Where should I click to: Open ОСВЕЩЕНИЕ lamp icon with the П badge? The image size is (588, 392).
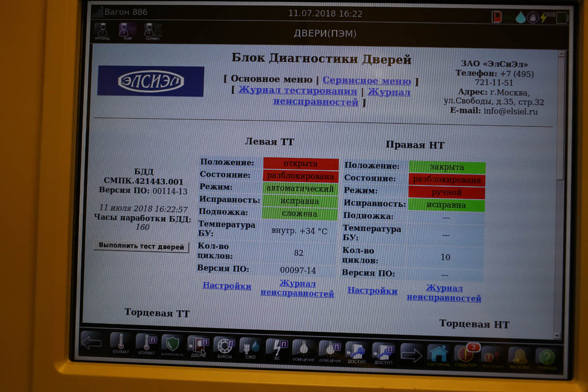coord(330,351)
